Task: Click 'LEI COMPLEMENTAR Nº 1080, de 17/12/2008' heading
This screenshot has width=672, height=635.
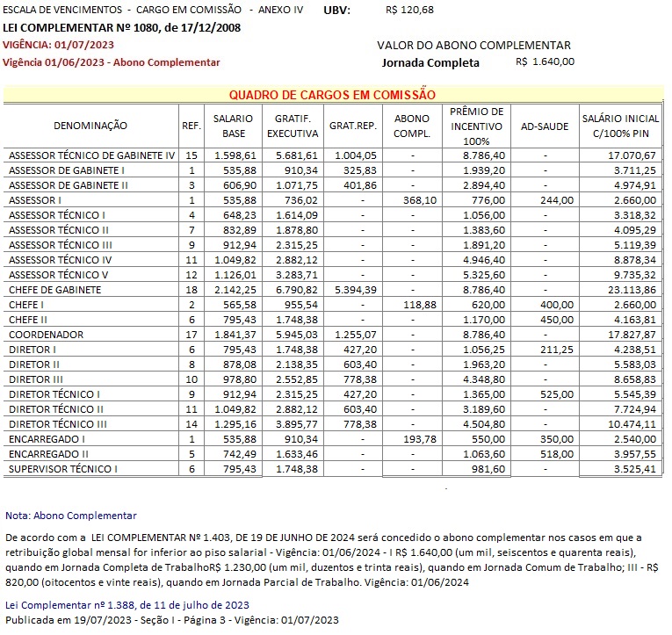Action: coord(122,28)
